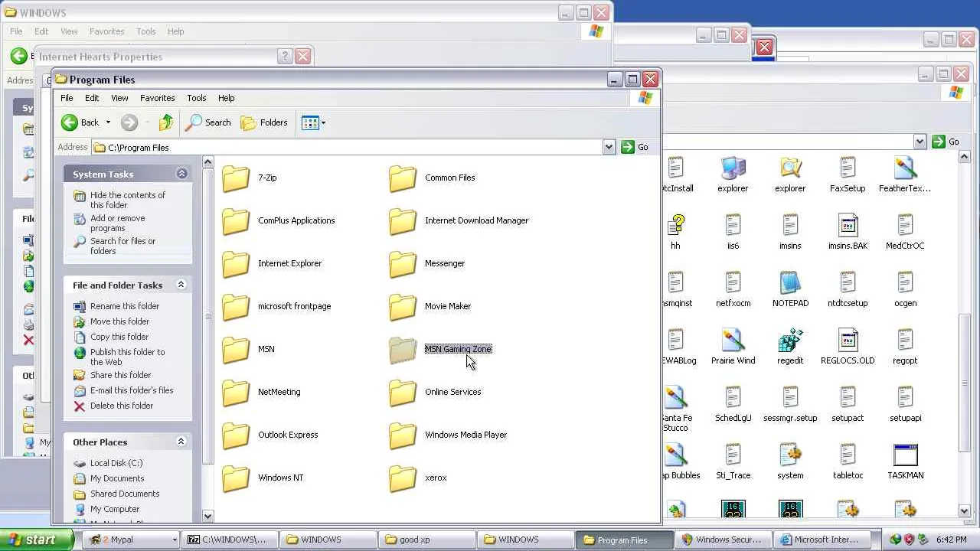The width and height of the screenshot is (980, 551).
Task: Select NOTEPAD in the background WINDOWS window
Action: pos(790,289)
